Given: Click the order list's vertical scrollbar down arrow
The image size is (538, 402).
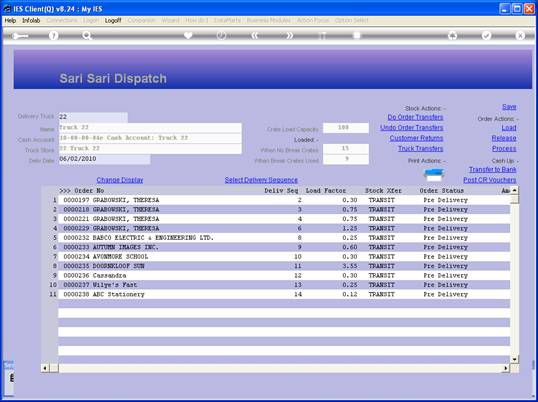Looking at the screenshot, I should click(514, 359).
